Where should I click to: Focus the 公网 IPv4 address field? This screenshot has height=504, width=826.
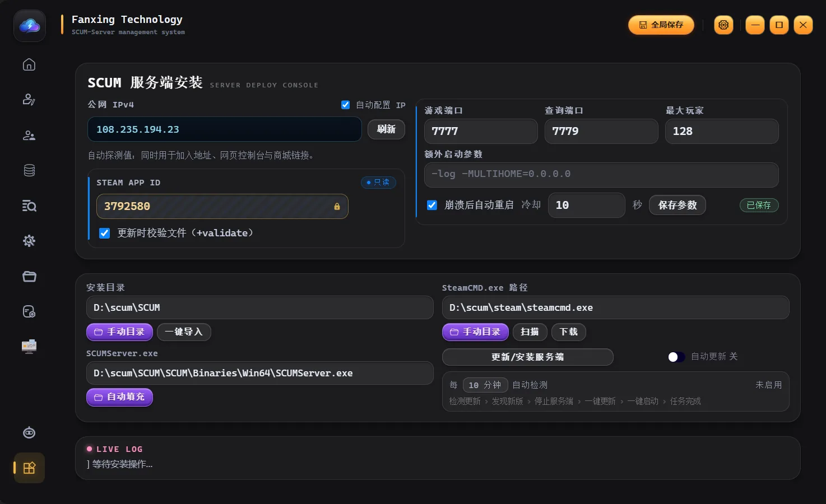click(225, 129)
